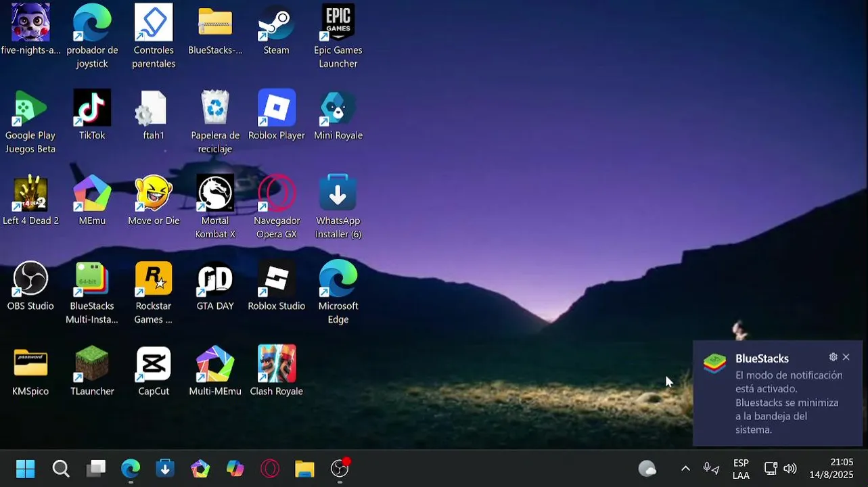Select the Microsoft Edge desktop icon
This screenshot has height=487, width=868.
[x=338, y=292]
